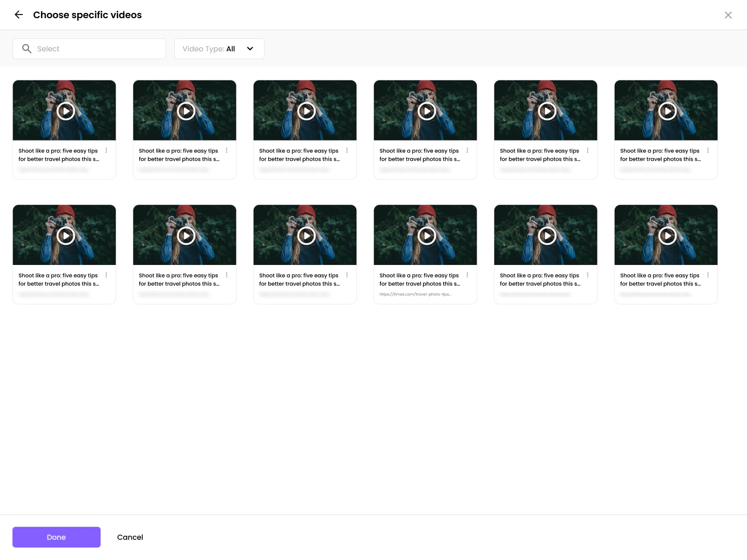Open the three-dot menu on the times.com video card

(x=467, y=275)
